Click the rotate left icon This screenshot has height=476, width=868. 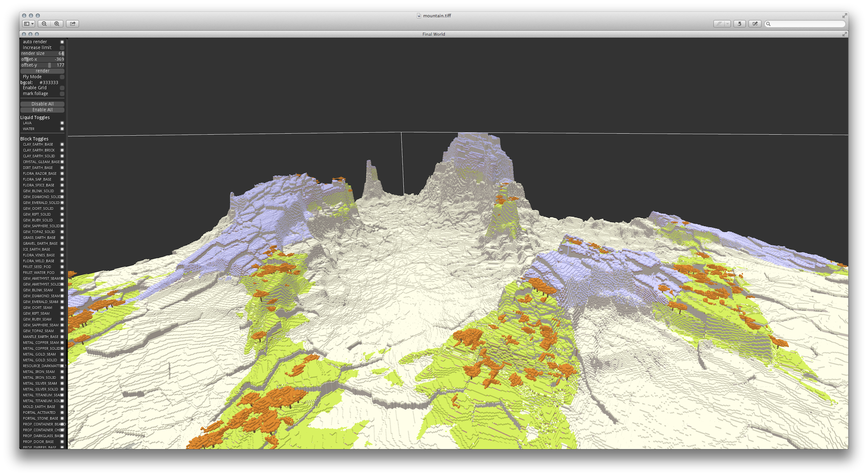(739, 24)
